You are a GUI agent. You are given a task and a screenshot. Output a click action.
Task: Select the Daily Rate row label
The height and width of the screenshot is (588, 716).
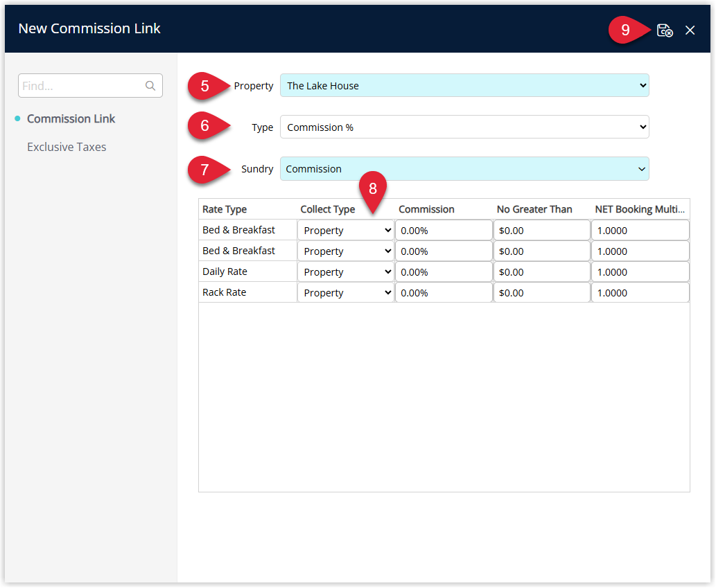(225, 271)
